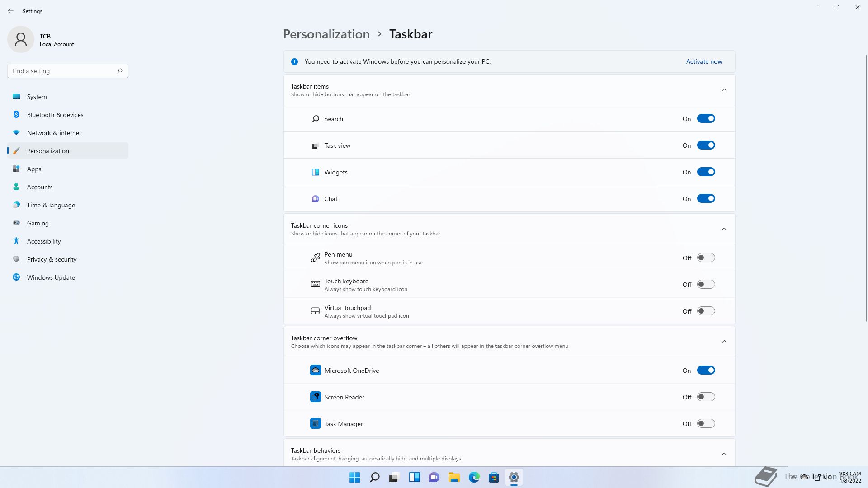Enable the Screen Reader toggle
This screenshot has height=488, width=868.
pyautogui.click(x=706, y=397)
